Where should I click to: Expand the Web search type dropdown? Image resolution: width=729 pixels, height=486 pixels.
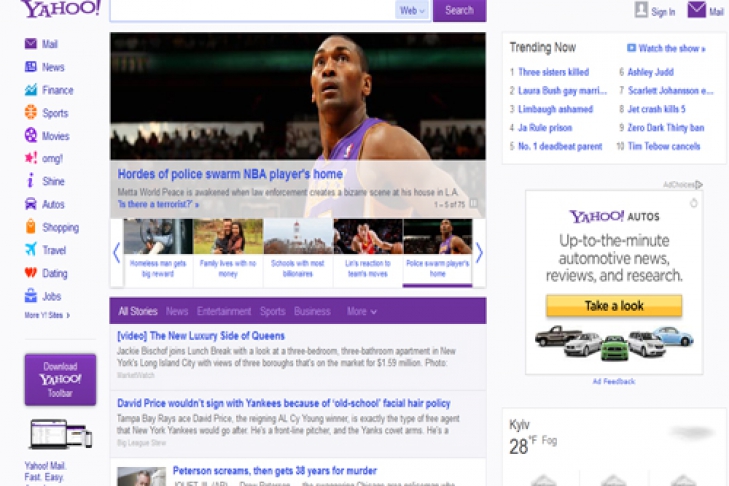pyautogui.click(x=412, y=10)
